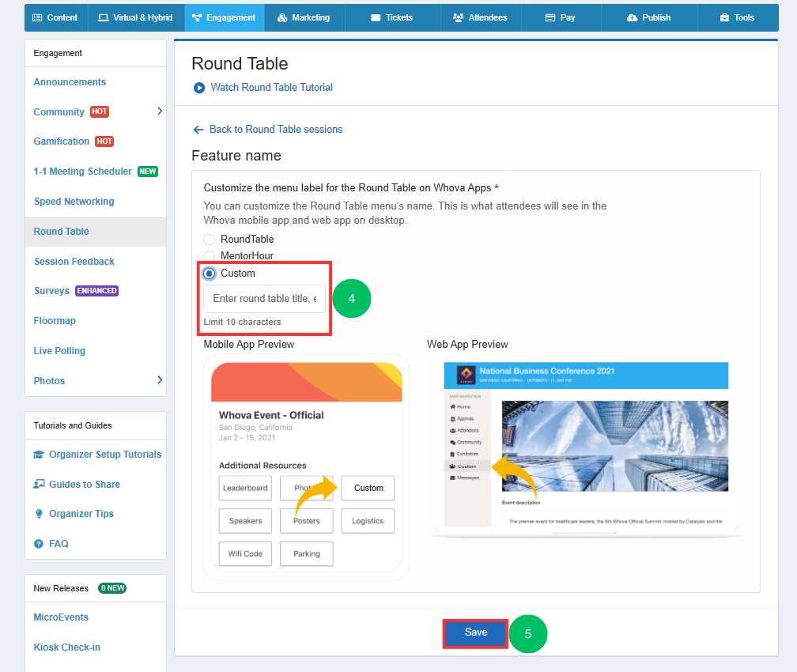The width and height of the screenshot is (797, 672).
Task: Click the Content tab list icon
Action: point(37,18)
